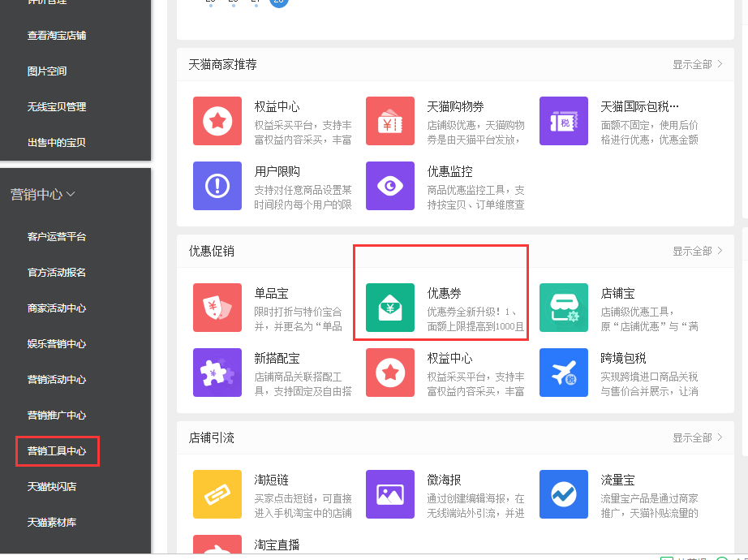Open the 跨境包税 airplane icon

[x=563, y=373]
